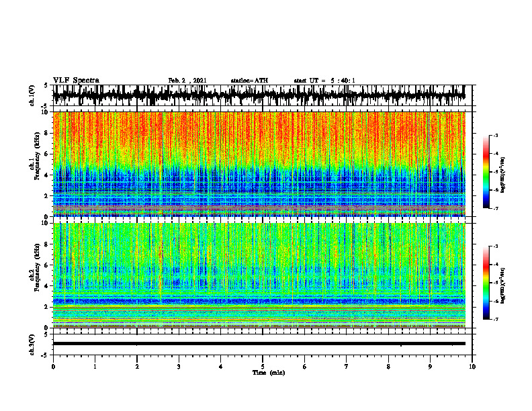532x411 pixels.
Task: Click inside the ch.2 spectrogram panel
Action: (x=259, y=275)
